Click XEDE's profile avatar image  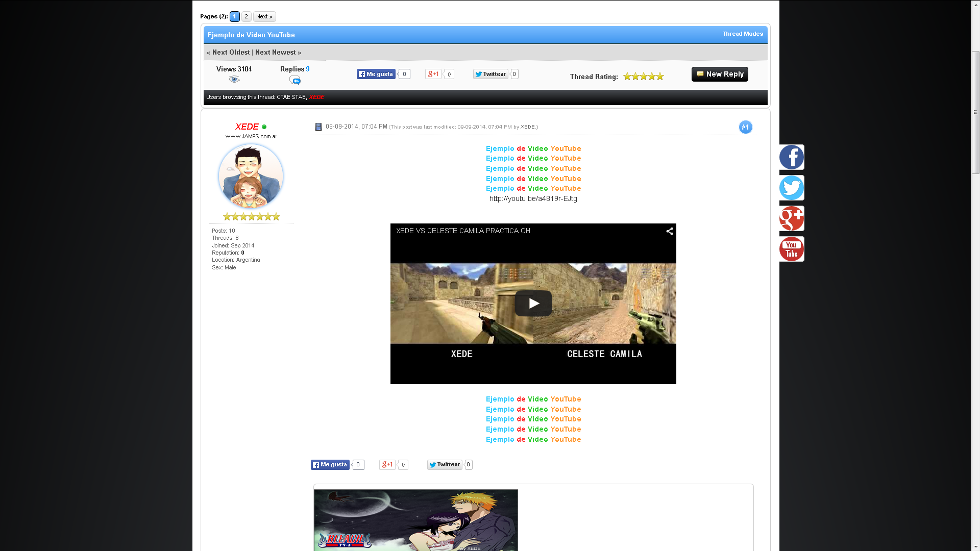[251, 176]
